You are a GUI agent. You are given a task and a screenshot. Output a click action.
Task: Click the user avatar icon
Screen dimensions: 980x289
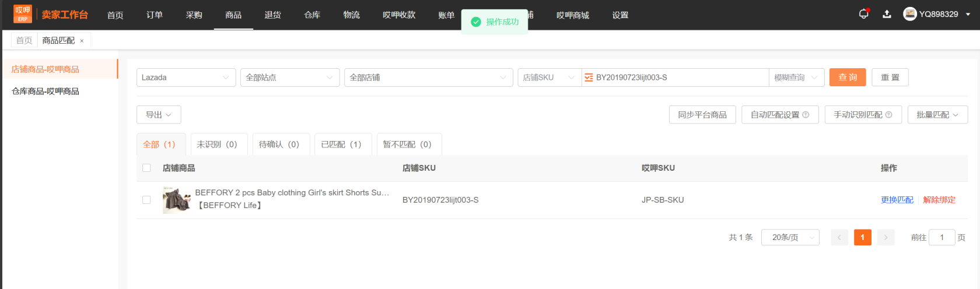[909, 14]
